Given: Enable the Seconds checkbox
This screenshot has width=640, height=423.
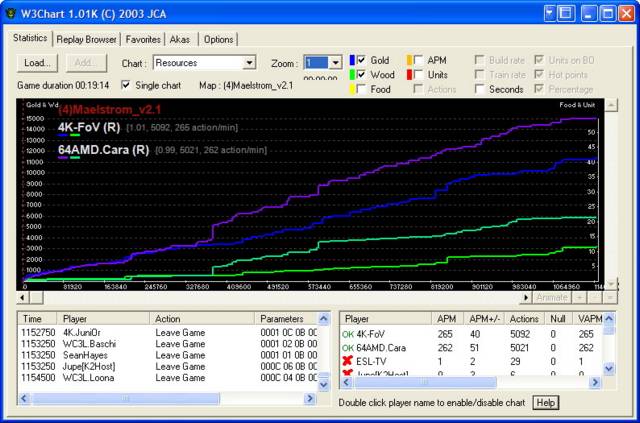Looking at the screenshot, I should (x=480, y=89).
